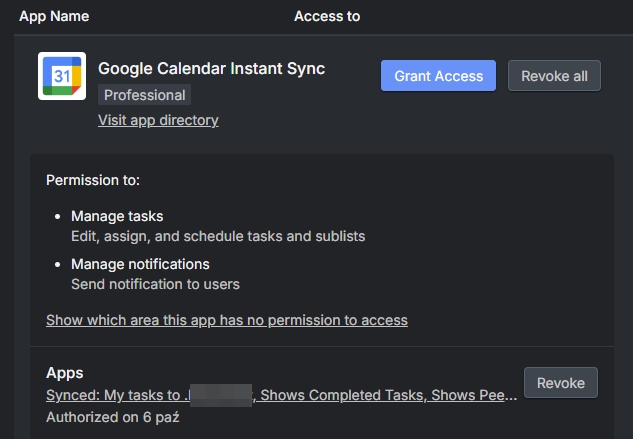
Task: Open the Visit app directory link
Action: click(x=158, y=120)
